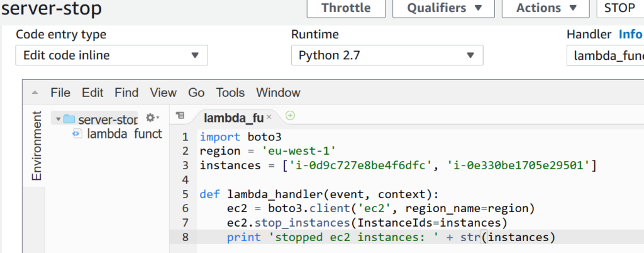The image size is (644, 253).
Task: Open the Window menu
Action: (x=278, y=93)
